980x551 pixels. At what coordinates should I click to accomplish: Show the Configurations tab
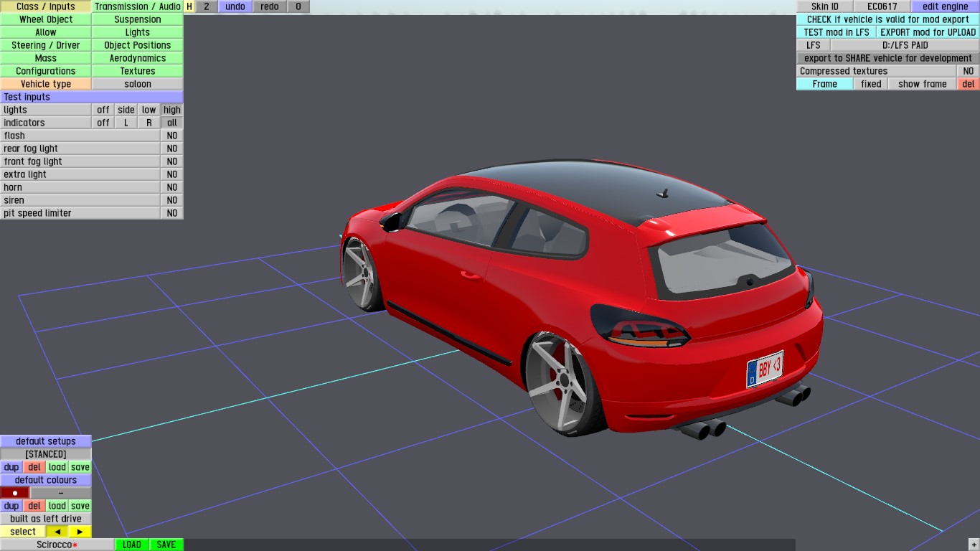point(46,71)
